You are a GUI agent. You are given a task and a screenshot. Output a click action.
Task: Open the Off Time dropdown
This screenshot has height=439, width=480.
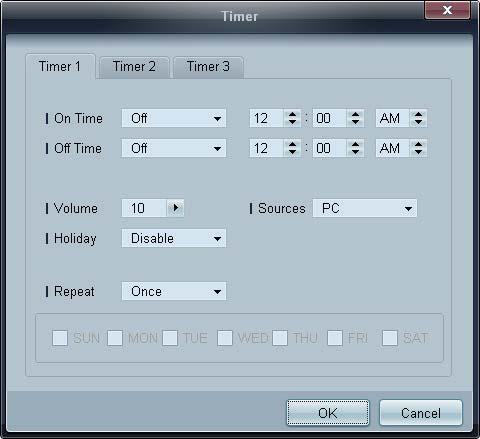click(174, 148)
